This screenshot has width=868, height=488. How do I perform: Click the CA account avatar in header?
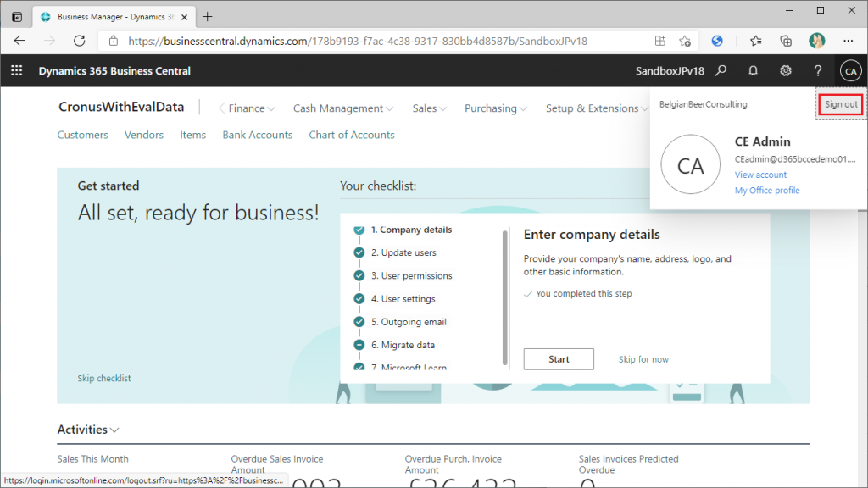(851, 71)
